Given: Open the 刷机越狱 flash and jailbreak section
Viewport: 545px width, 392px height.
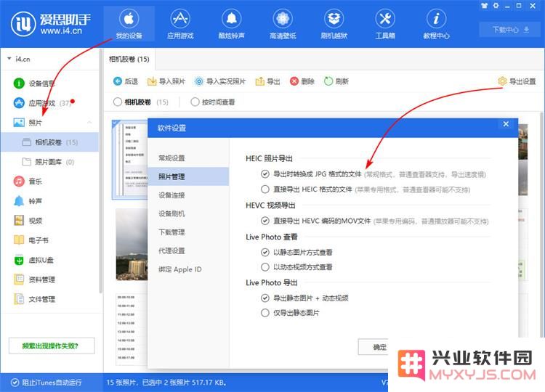Looking at the screenshot, I should [334, 24].
